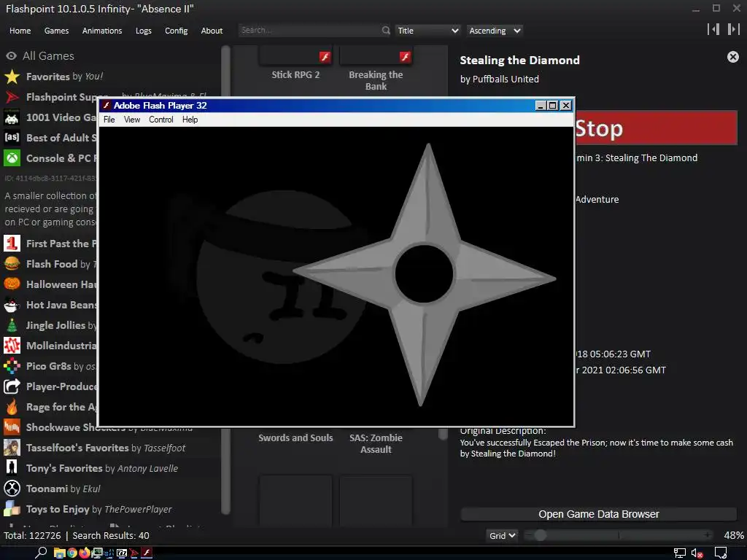Click the Toonami playlist icon
This screenshot has height=560, width=747.
12,489
